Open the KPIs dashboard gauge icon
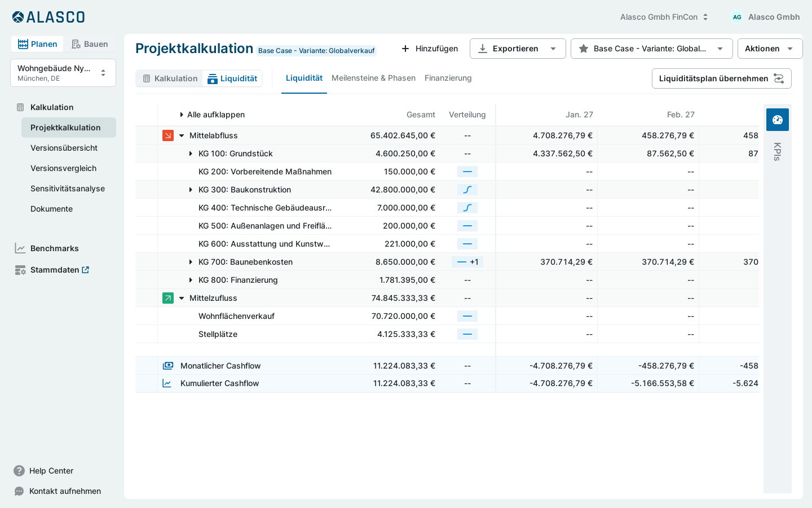This screenshot has width=812, height=508. (x=778, y=120)
